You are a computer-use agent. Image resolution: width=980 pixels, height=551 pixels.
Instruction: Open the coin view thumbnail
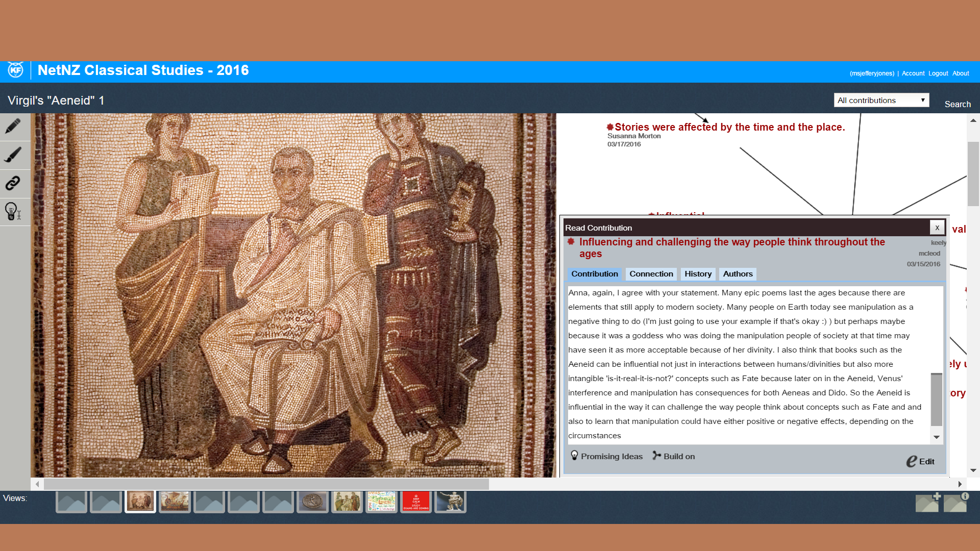point(312,502)
